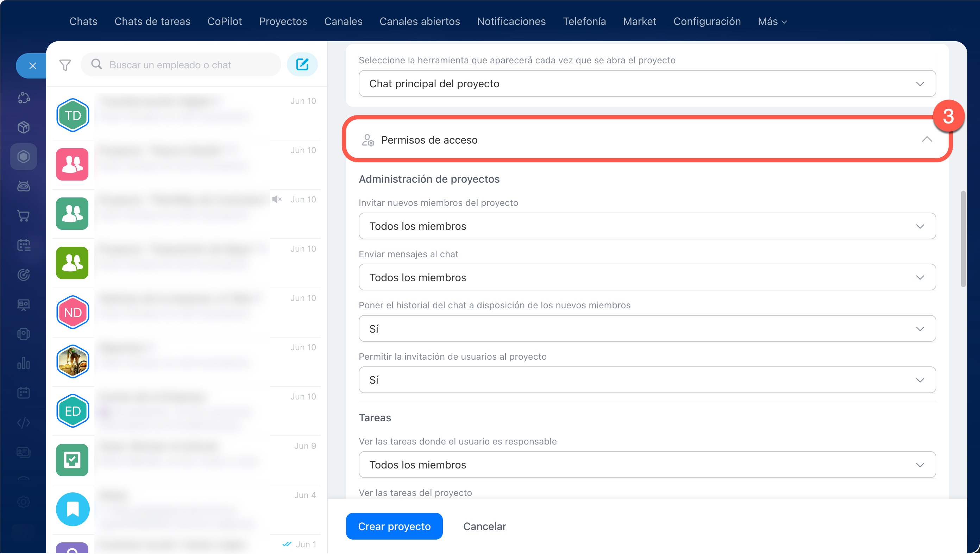Viewport: 980px width, 554px height.
Task: Open the Notificaciones tab
Action: click(511, 21)
